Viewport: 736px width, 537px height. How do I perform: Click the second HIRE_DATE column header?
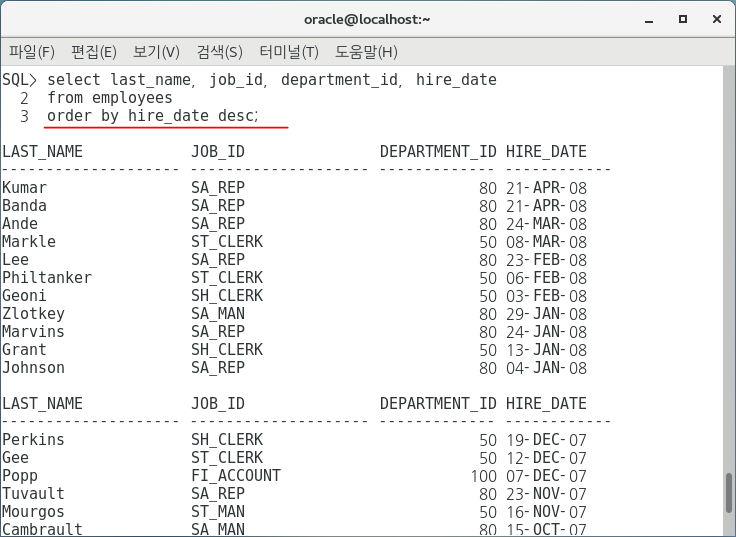click(546, 404)
